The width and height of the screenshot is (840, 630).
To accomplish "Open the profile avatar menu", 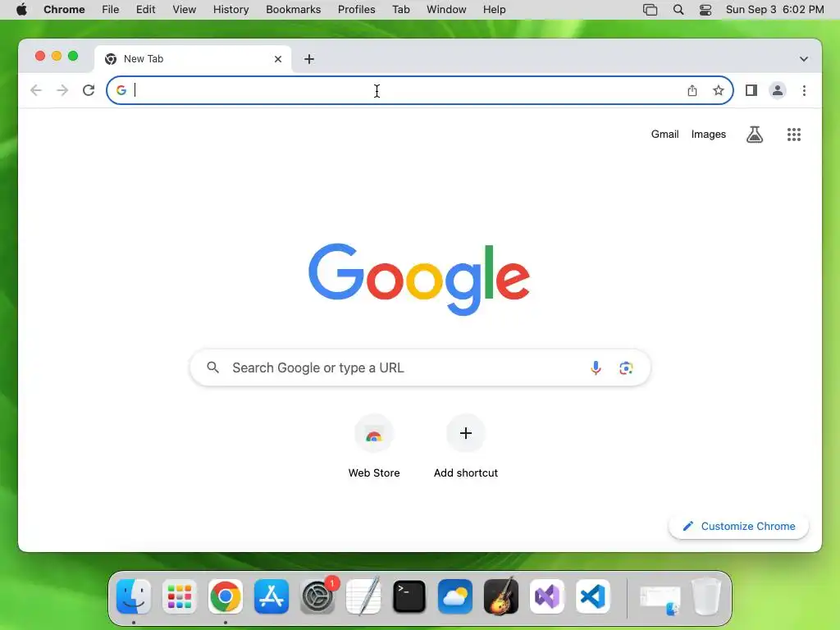I will pos(778,90).
